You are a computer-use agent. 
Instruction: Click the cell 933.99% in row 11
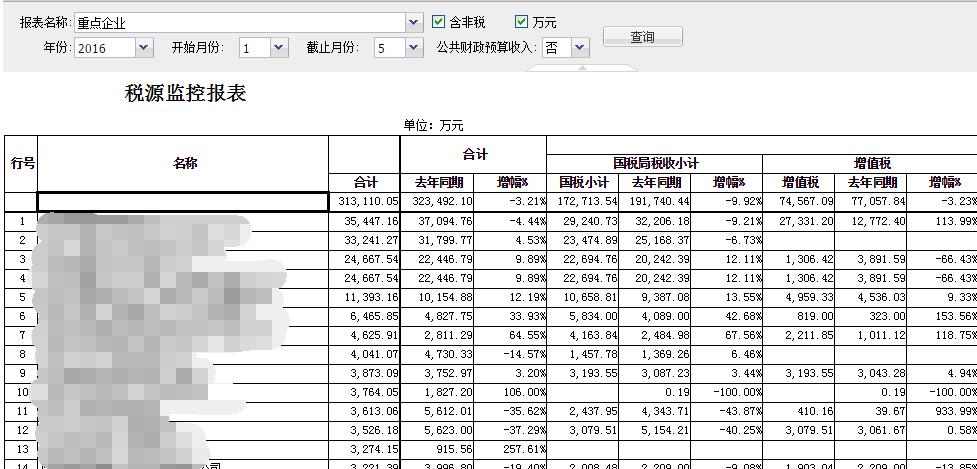942,412
